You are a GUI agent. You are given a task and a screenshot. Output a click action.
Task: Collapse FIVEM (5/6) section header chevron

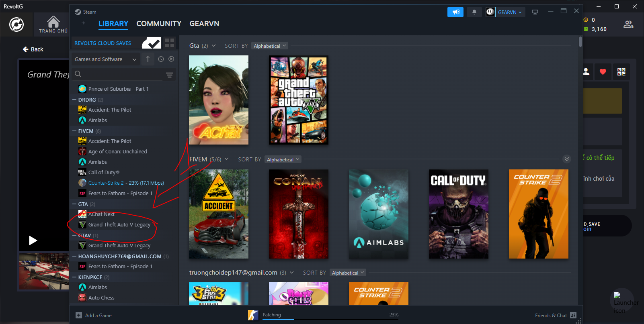[x=226, y=159]
